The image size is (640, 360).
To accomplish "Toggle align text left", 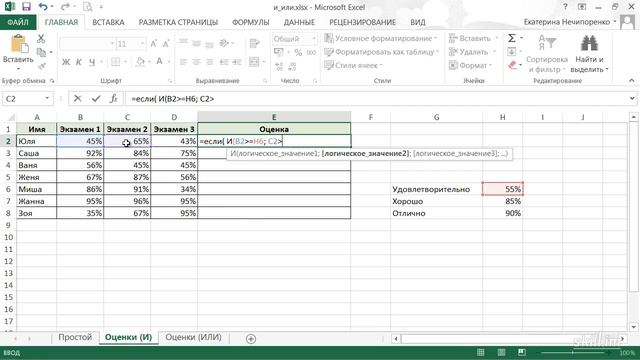I will coord(183,62).
